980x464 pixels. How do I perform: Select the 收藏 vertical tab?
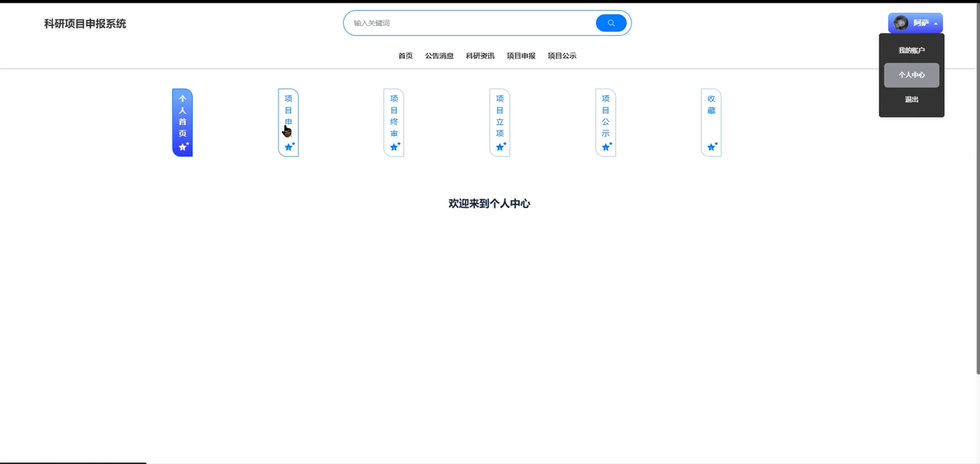coord(711,123)
